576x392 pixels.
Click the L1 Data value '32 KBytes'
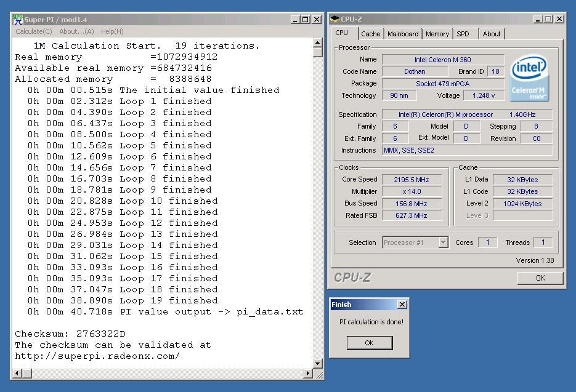click(522, 180)
